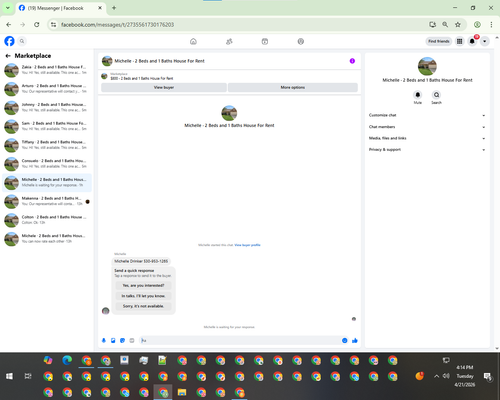Screen dimensions: 500x400
Task: Reload the page in Chrome
Action: (x=37, y=24)
